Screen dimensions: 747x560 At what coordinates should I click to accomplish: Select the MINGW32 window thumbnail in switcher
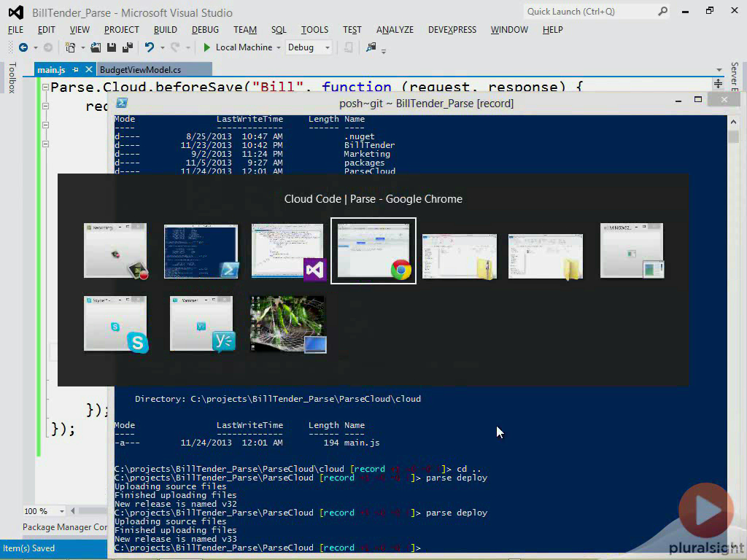tap(632, 251)
